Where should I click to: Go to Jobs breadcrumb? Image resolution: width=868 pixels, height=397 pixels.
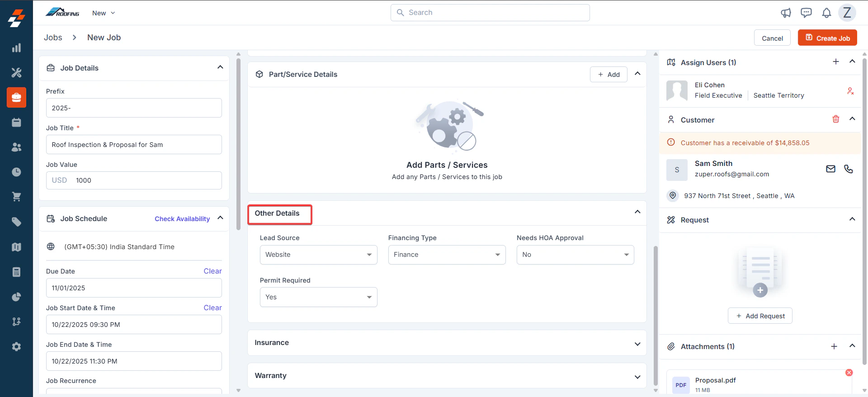pyautogui.click(x=53, y=38)
